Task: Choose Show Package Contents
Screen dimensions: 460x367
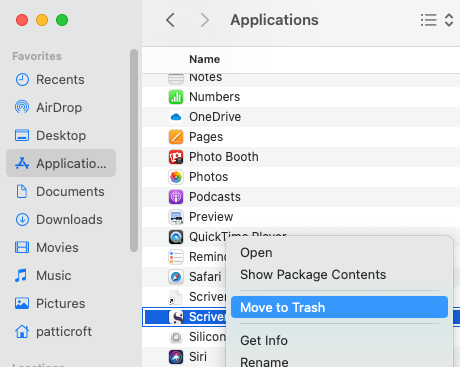Action: (x=313, y=275)
